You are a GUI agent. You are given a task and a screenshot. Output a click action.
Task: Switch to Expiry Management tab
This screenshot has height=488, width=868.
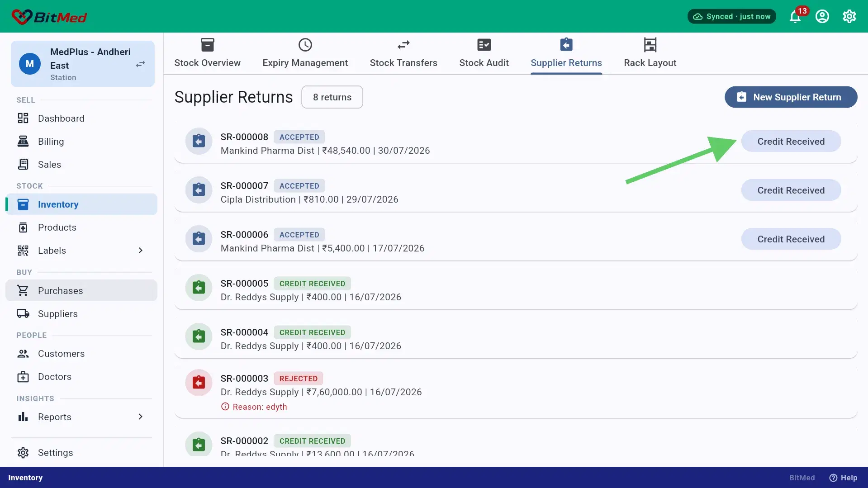[305, 53]
